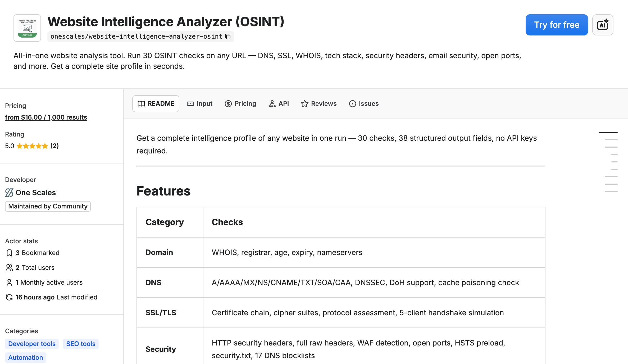Select the Automation category tag
The height and width of the screenshot is (364, 628).
(x=25, y=357)
